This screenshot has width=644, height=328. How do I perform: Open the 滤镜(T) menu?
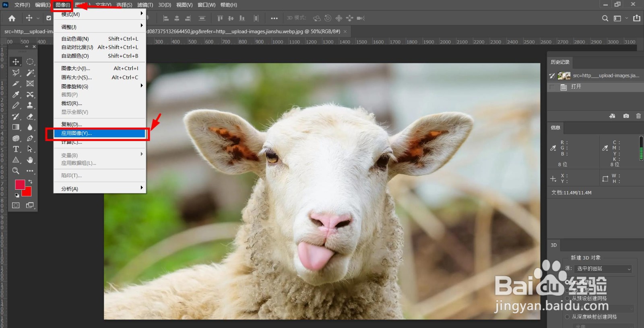[145, 5]
